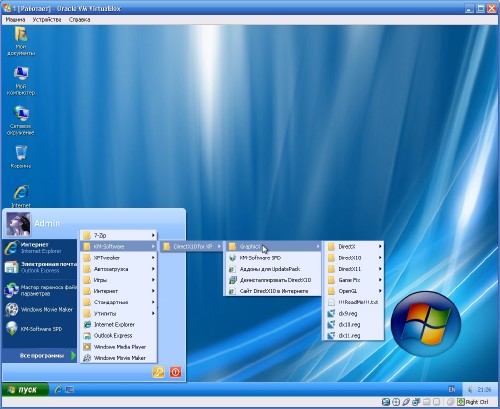
Task: Expand the Игры submenu arrow
Action: pyautogui.click(x=153, y=280)
